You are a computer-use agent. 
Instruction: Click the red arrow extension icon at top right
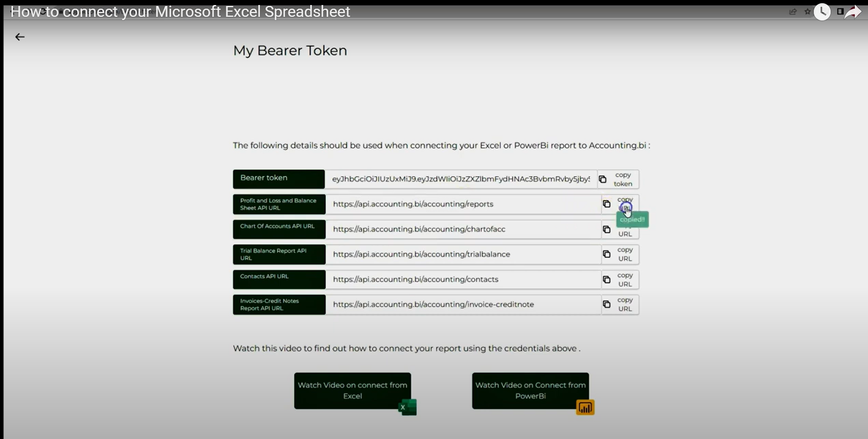tap(853, 12)
